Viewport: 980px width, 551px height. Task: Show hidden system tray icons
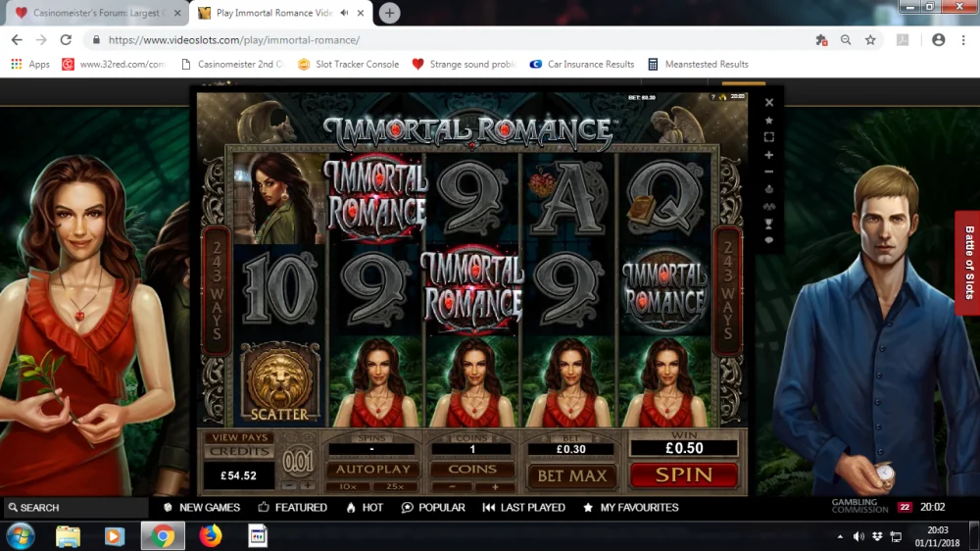[x=840, y=536]
